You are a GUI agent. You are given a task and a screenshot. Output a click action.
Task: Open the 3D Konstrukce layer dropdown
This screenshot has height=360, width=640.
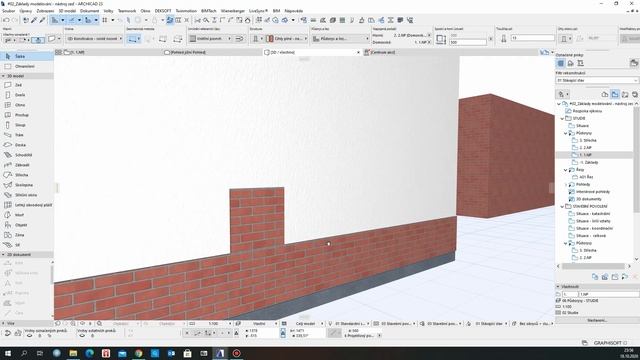click(x=94, y=38)
